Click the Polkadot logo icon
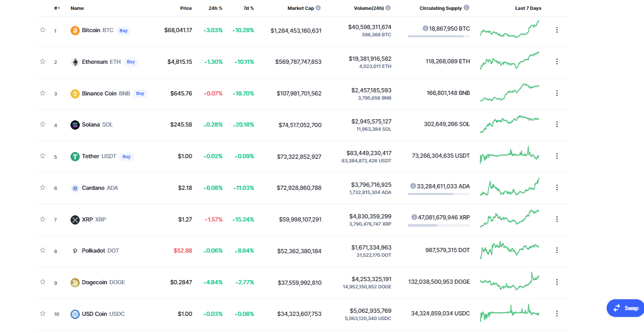Screen dimensions: 644x333 pos(75,251)
